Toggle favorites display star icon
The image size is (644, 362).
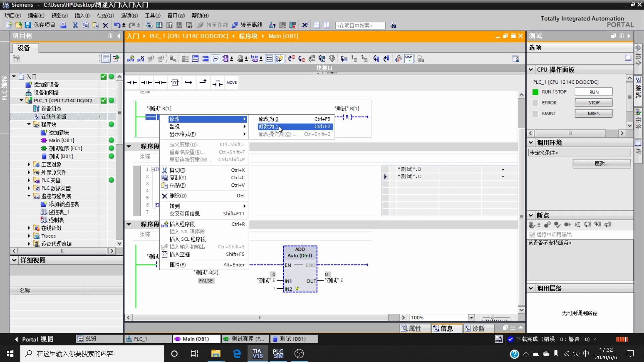[x=279, y=59]
